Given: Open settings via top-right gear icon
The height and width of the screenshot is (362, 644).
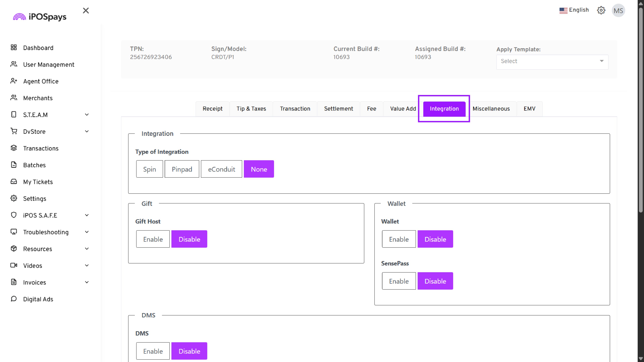Looking at the screenshot, I should (601, 11).
